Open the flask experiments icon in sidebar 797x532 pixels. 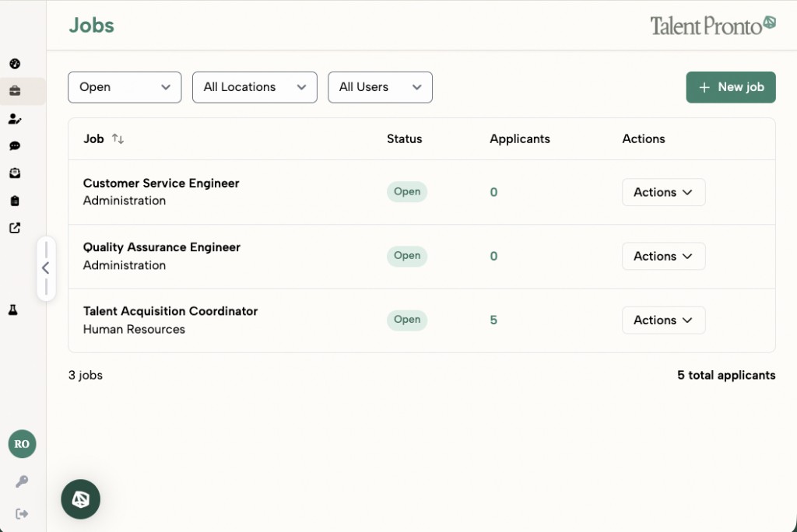tap(13, 310)
